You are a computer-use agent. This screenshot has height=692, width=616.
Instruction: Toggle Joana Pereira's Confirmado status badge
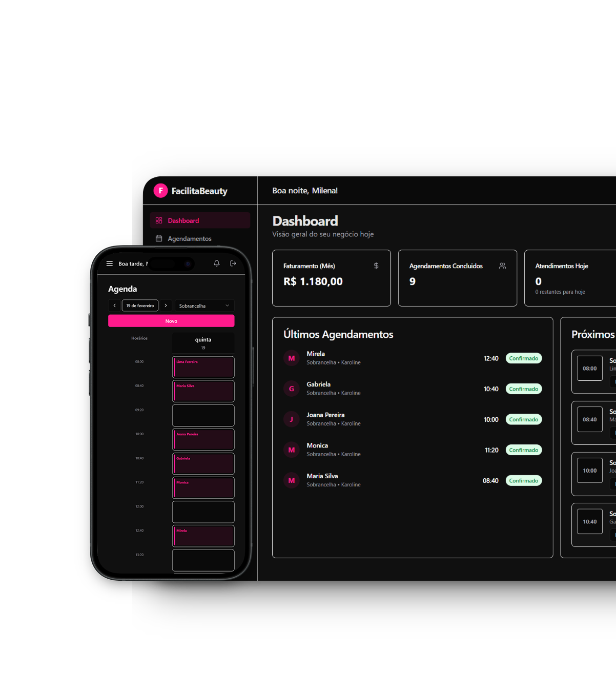pos(523,419)
